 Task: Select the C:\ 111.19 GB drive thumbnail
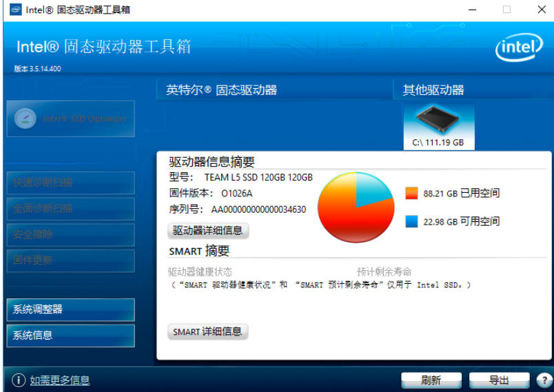pos(438,126)
